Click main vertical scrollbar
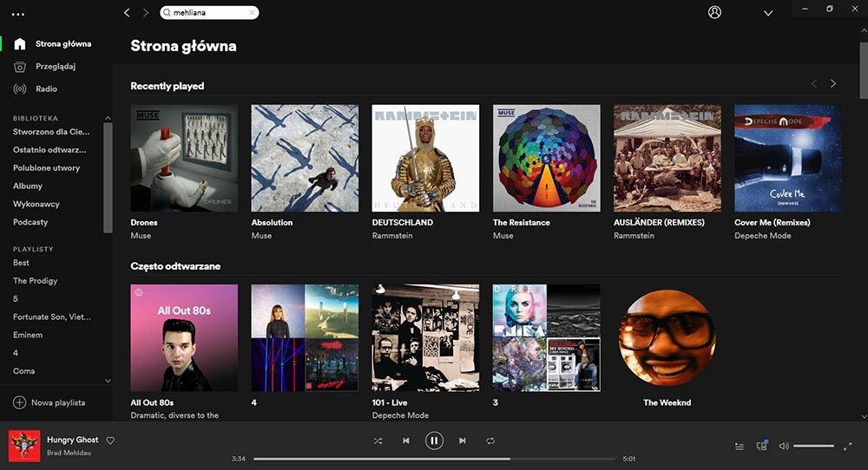 click(x=864, y=69)
